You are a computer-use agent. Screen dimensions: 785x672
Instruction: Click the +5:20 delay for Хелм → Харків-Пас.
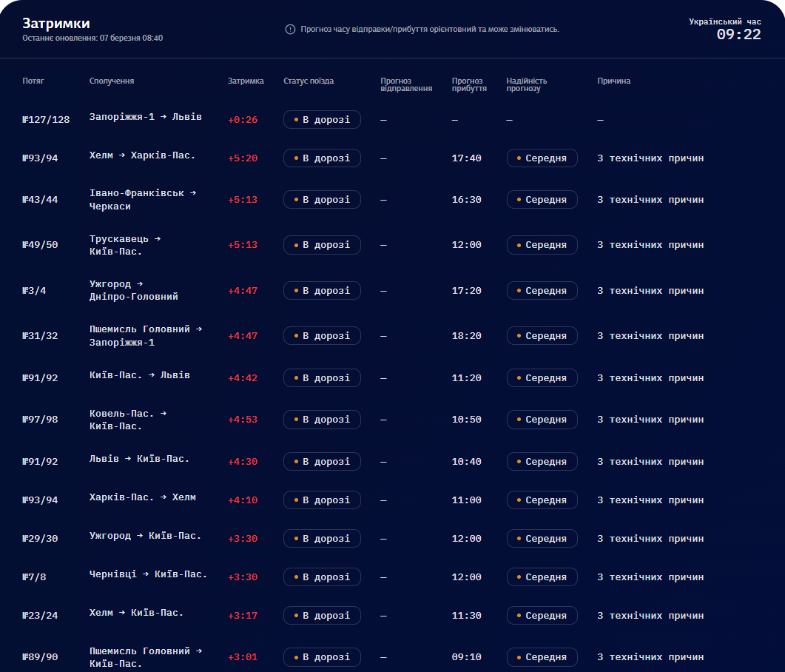point(243,158)
